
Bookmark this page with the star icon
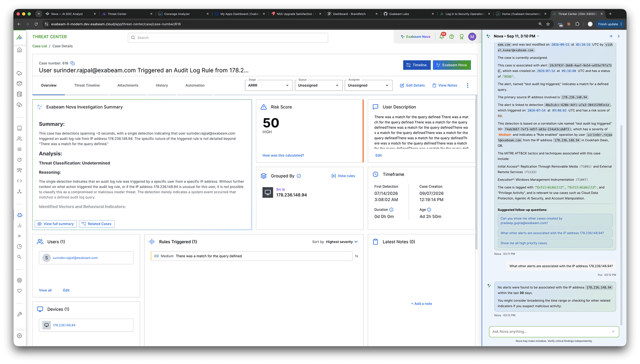[548, 24]
